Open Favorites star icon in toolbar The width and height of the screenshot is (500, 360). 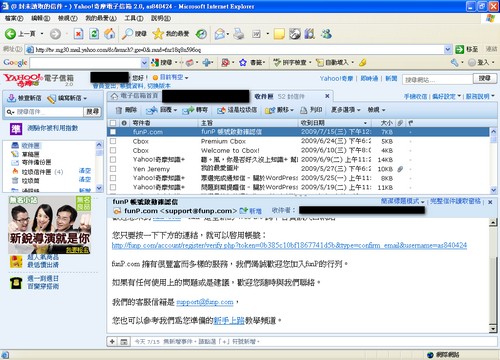pos(158,34)
